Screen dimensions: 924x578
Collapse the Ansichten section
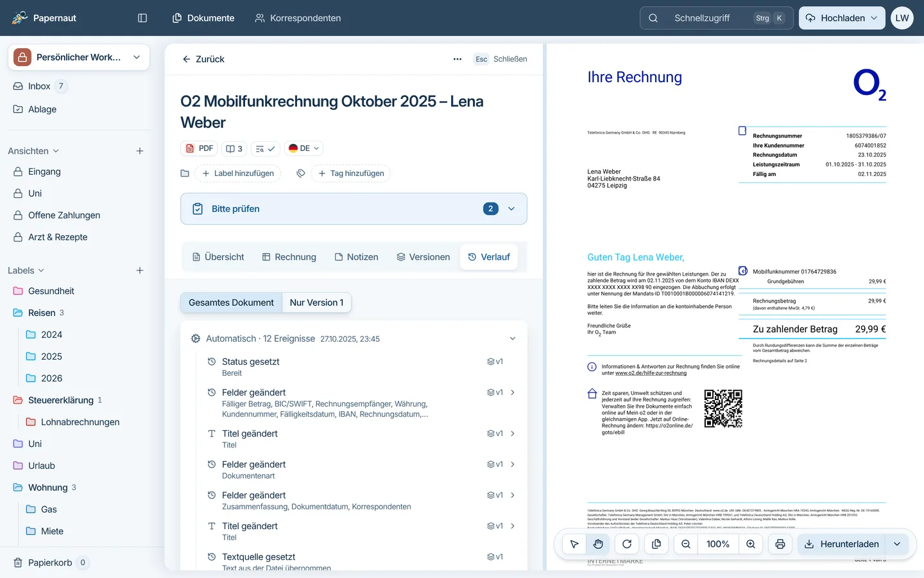click(x=33, y=151)
